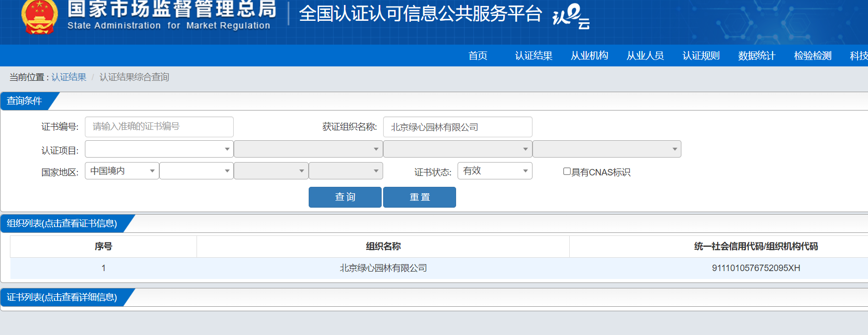
Task: Click State Administration for Market Regulation text
Action: [x=169, y=25]
